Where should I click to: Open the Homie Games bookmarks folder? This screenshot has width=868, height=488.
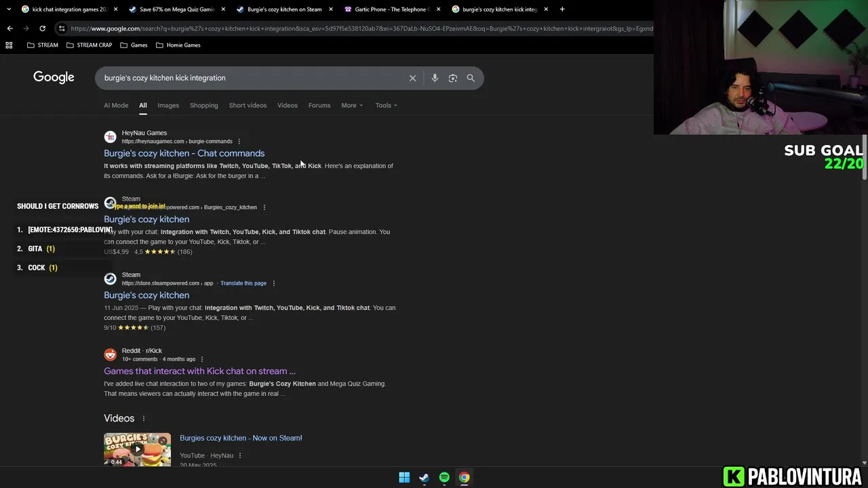178,45
